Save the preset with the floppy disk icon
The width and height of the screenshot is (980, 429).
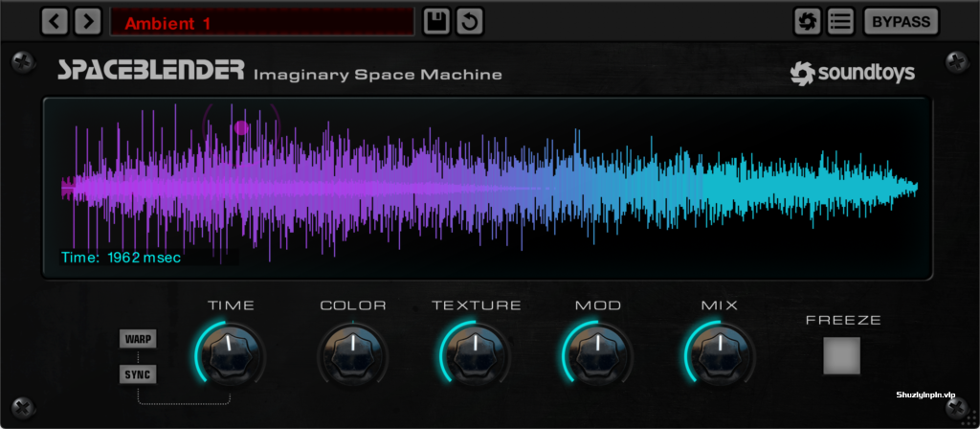[436, 23]
